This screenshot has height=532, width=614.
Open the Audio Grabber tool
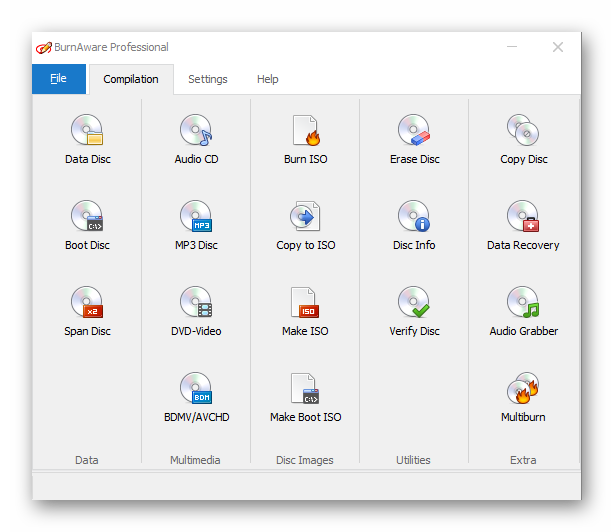524,312
